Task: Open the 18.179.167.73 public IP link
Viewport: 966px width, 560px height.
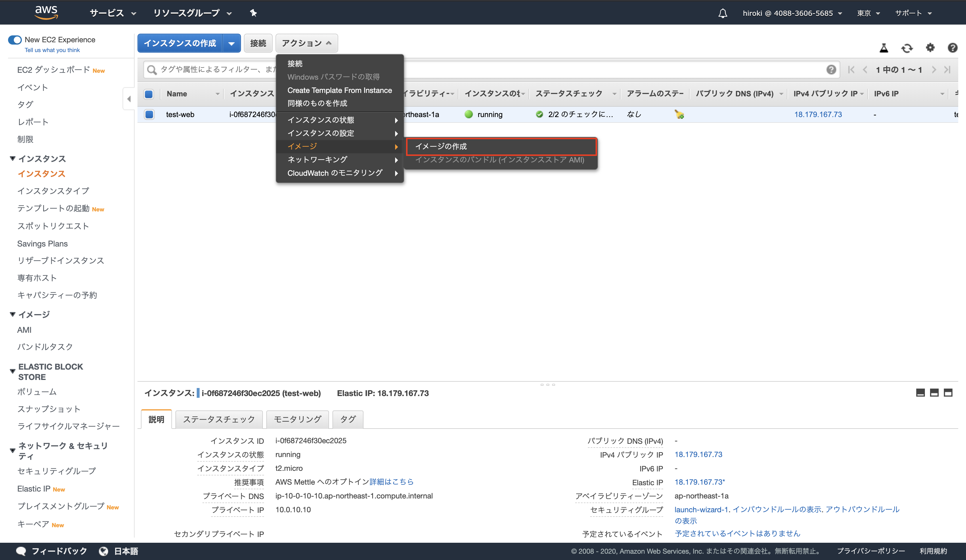Action: click(x=818, y=114)
